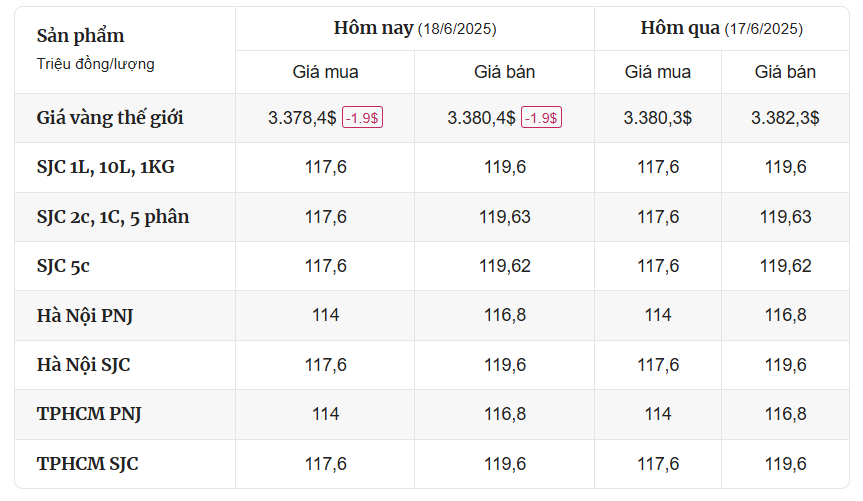Click the -1.9$ badge beside 3.380,4$
This screenshot has height=501, width=863.
click(542, 118)
